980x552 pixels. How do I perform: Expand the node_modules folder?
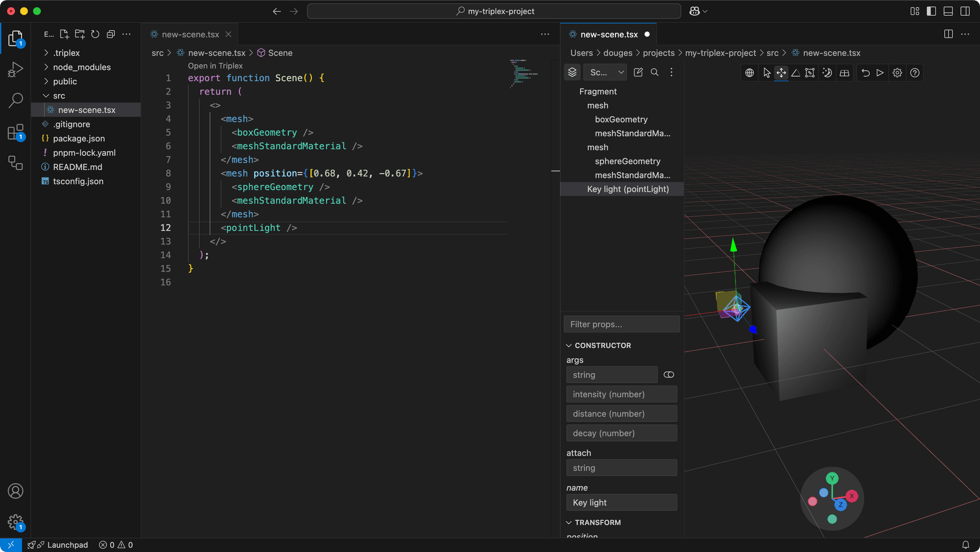tap(82, 67)
